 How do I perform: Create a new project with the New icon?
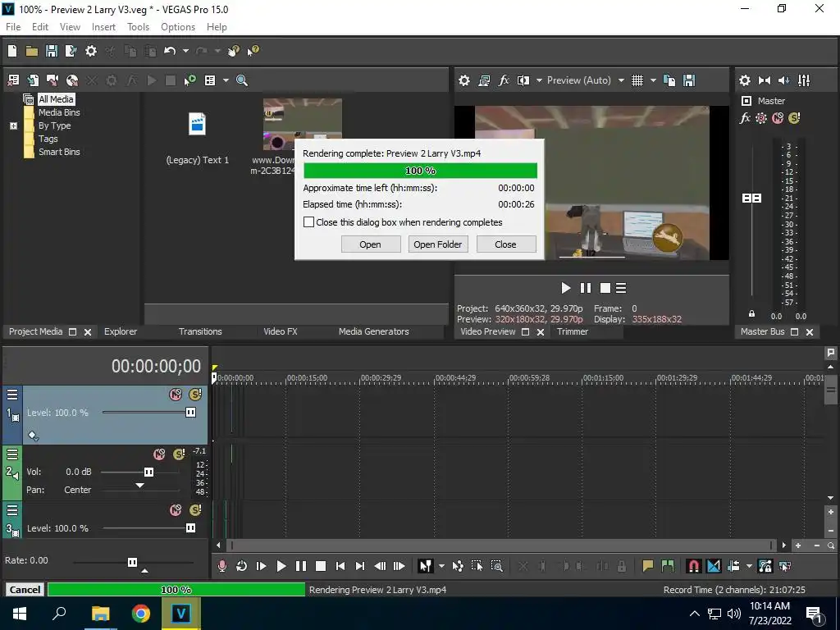(x=12, y=51)
